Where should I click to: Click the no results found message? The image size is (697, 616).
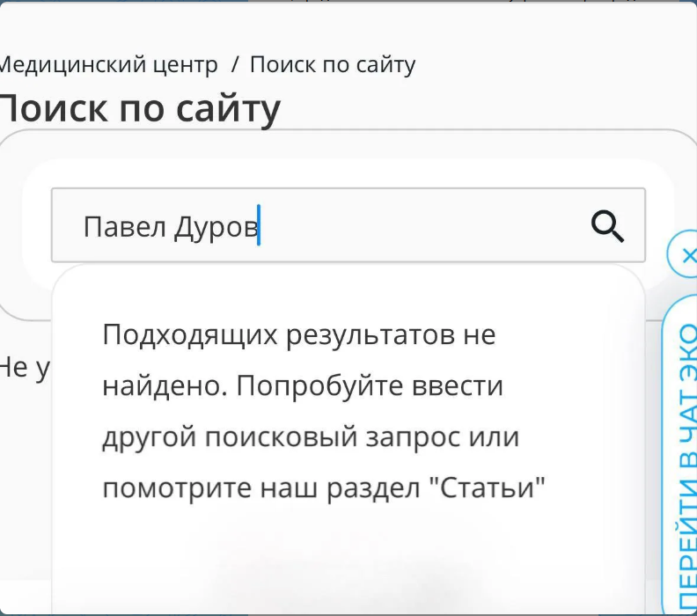tap(324, 411)
